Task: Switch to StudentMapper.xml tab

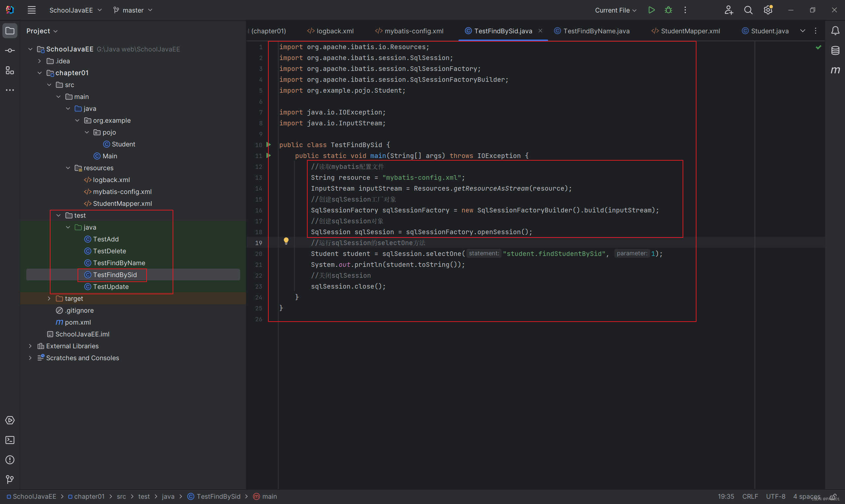Action: coord(686,31)
